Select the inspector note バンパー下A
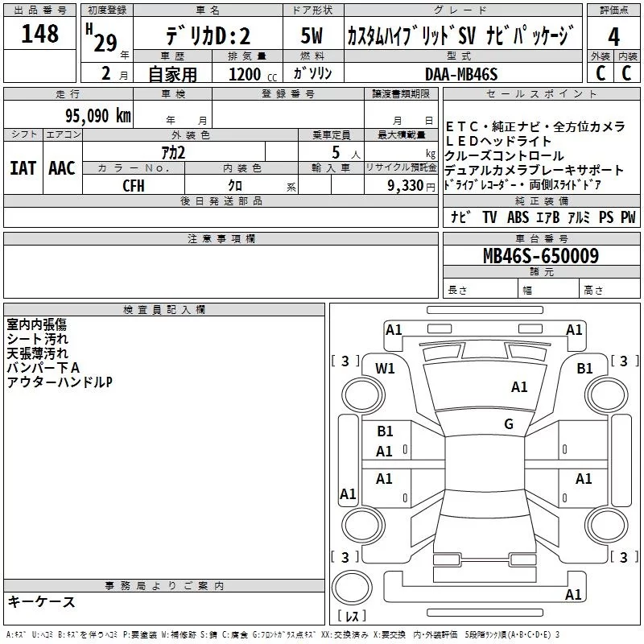Viewport: 644px width, 644px height. tap(43, 368)
